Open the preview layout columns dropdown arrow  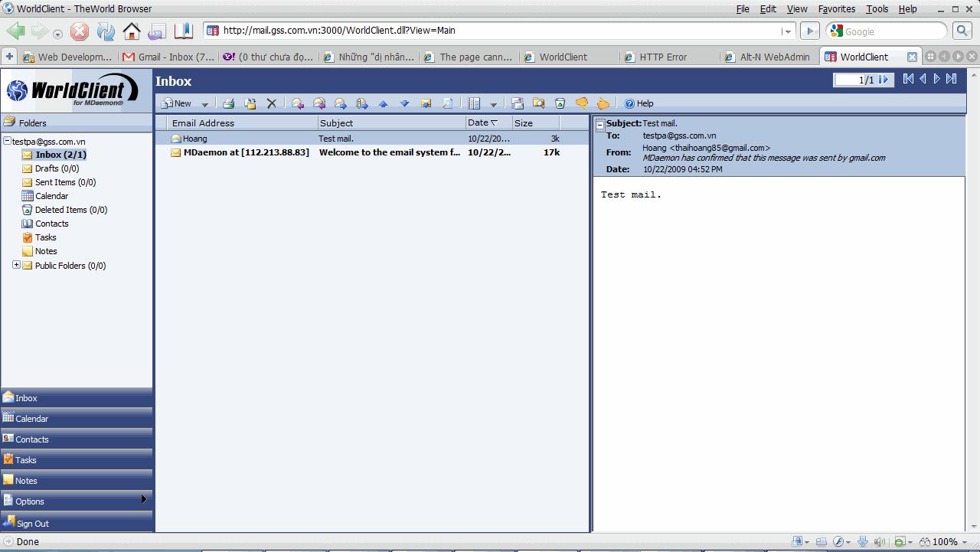(x=493, y=104)
